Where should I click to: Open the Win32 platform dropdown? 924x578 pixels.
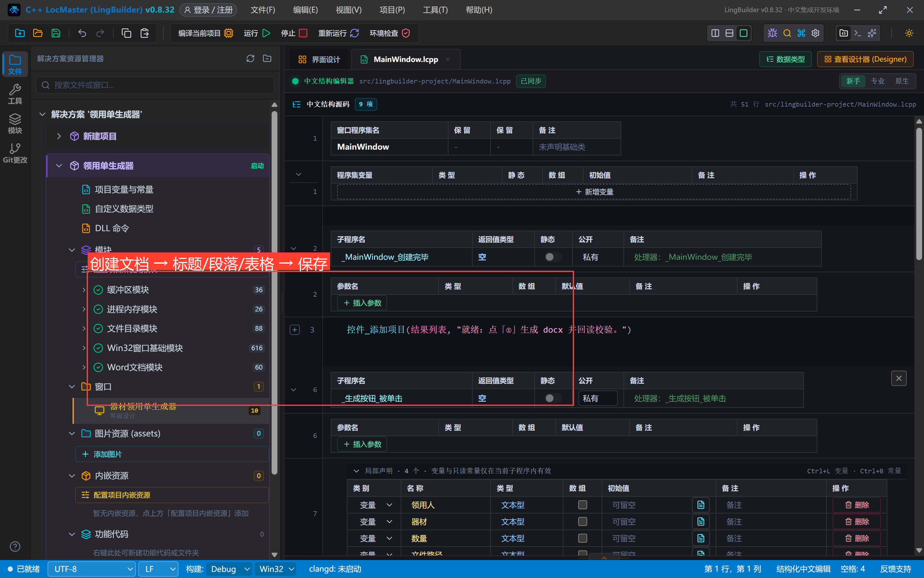[x=276, y=569]
